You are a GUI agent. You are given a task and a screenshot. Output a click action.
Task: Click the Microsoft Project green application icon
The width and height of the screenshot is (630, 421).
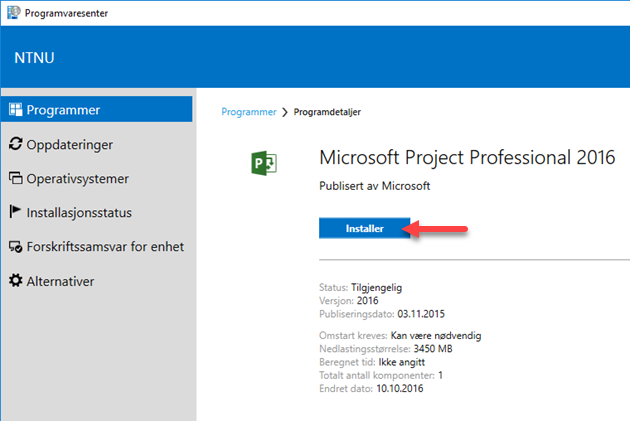click(x=264, y=163)
